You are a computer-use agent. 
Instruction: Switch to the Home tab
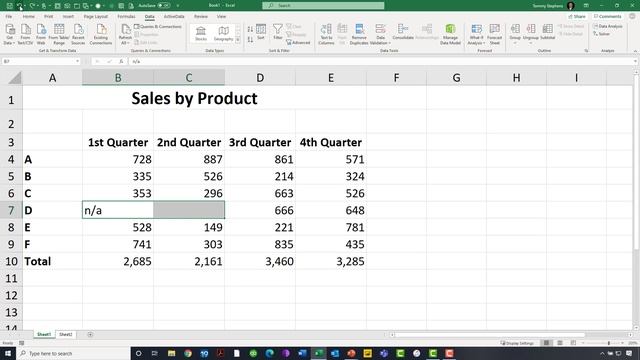pyautogui.click(x=29, y=16)
